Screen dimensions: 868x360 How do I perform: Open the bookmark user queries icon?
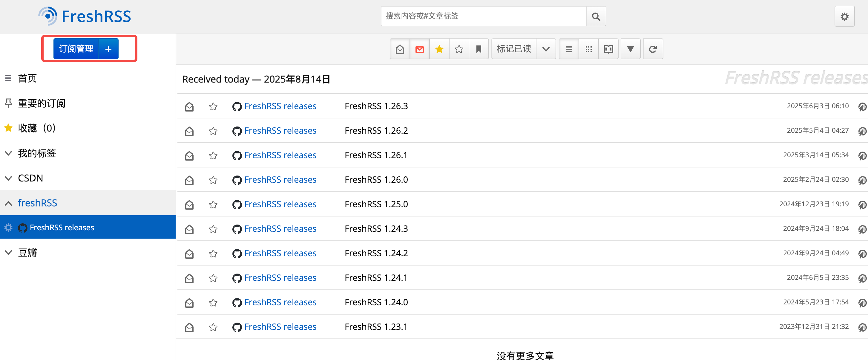(x=479, y=49)
